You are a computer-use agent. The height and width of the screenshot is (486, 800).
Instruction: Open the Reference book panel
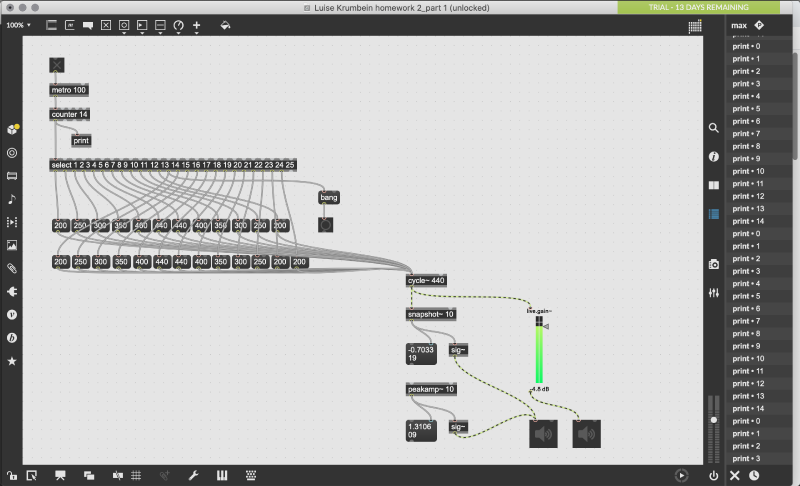click(714, 185)
